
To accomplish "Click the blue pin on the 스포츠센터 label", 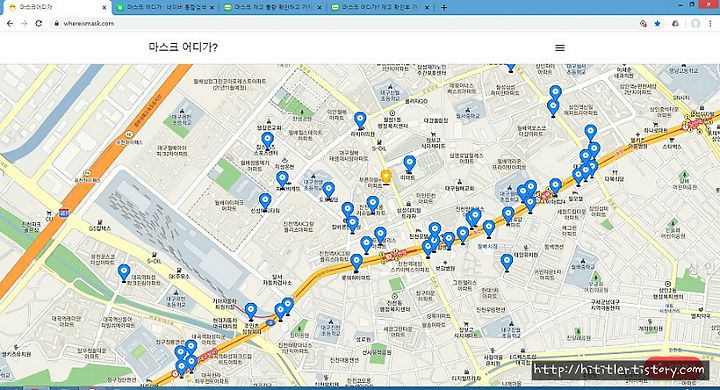I will [268, 141].
